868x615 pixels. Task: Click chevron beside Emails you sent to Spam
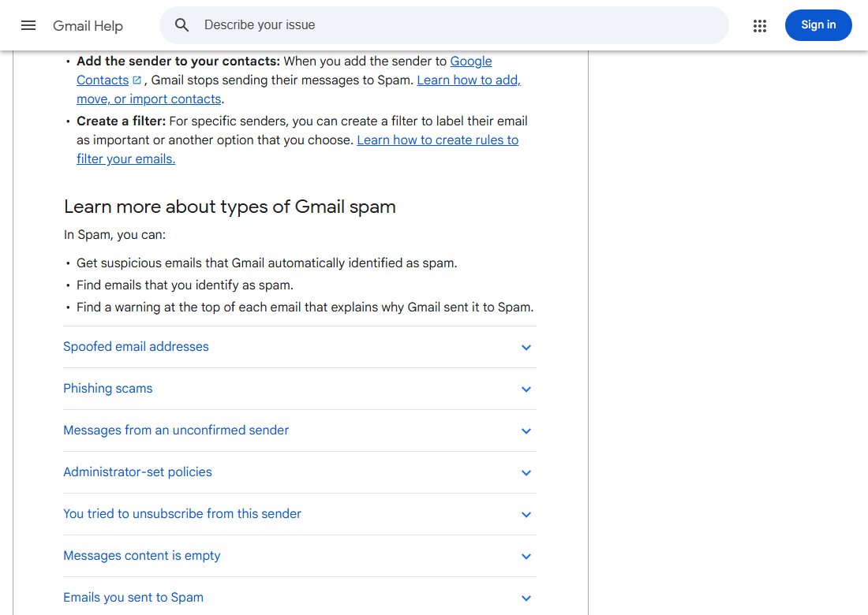click(x=526, y=598)
